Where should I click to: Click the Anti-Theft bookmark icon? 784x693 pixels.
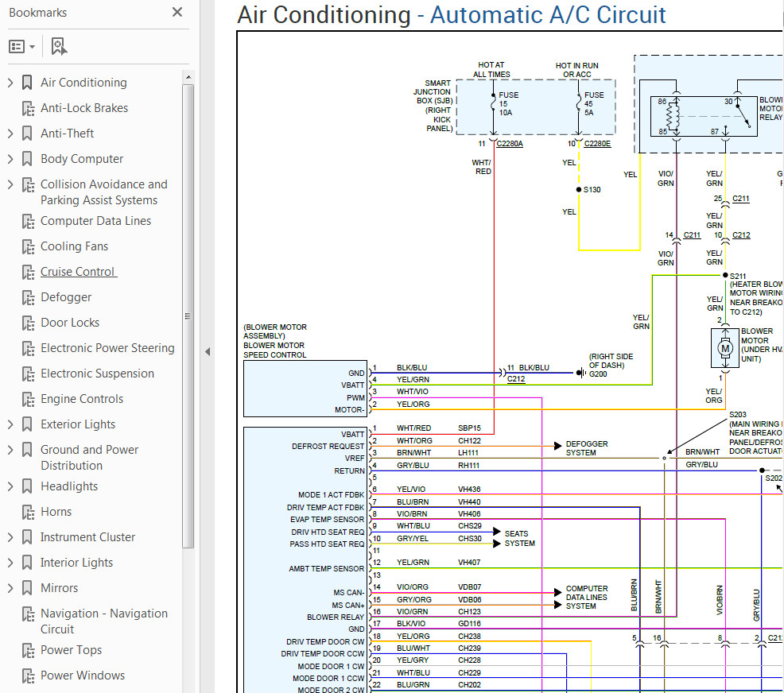pyautogui.click(x=28, y=134)
